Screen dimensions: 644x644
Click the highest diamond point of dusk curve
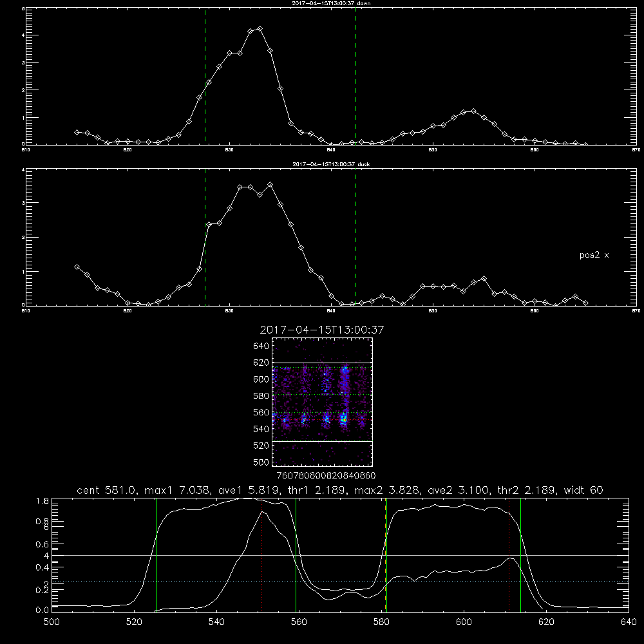[x=270, y=185]
